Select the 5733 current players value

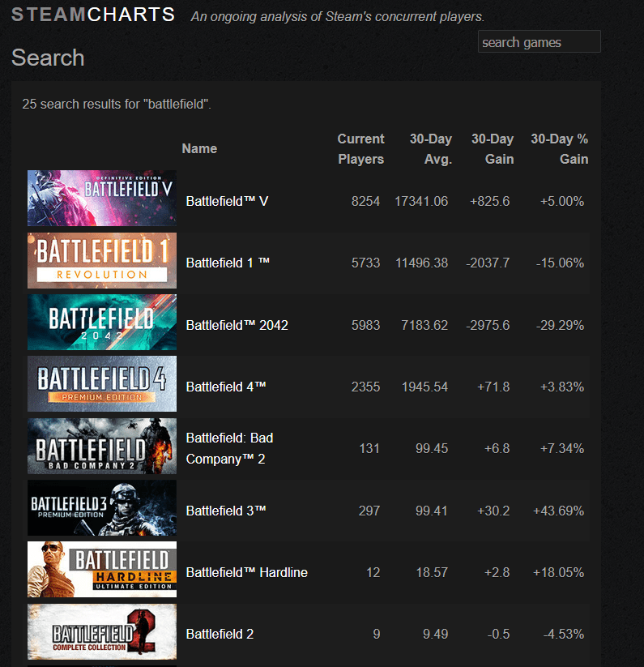point(365,263)
